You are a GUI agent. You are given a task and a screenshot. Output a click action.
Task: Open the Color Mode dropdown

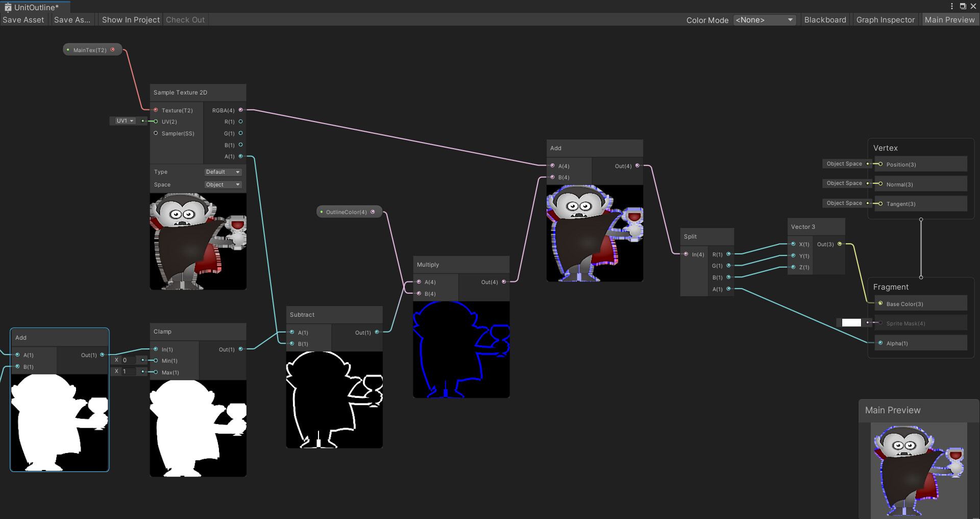point(764,20)
